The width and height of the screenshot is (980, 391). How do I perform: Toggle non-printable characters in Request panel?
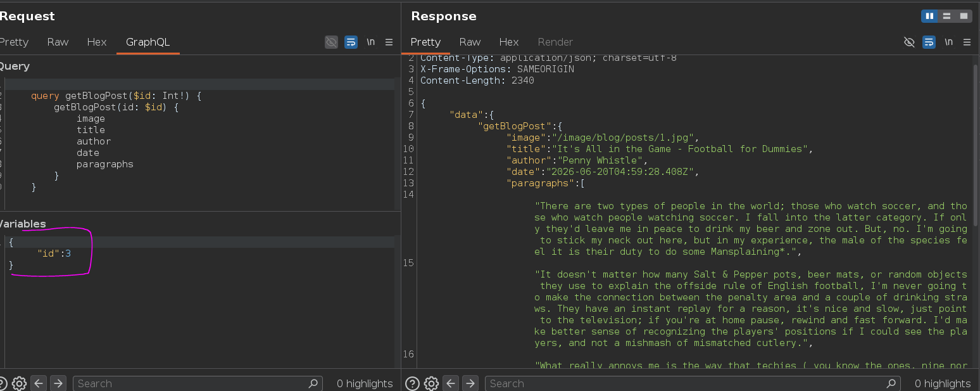click(331, 42)
